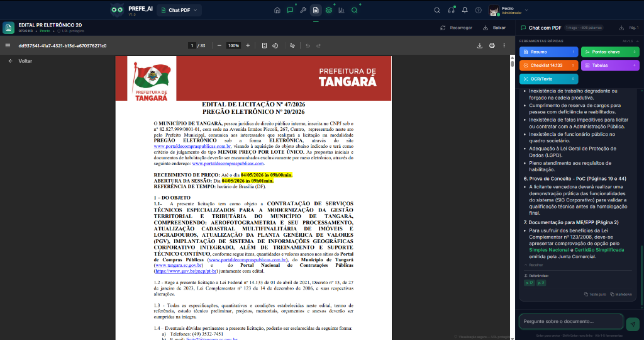644x340 pixels.
Task: Run the Resumo quick tool
Action: (x=548, y=52)
